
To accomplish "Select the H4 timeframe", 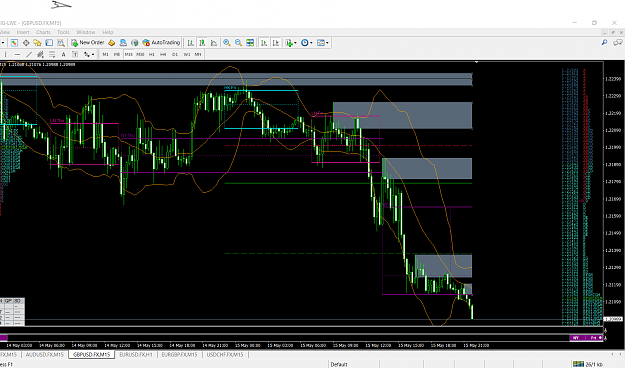I will click(x=163, y=54).
